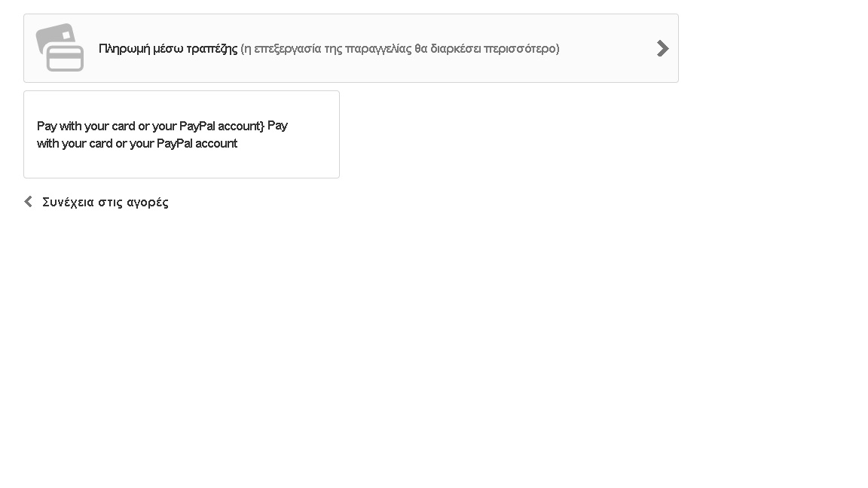Click the word αγορές in back link
This screenshot has height=488, width=868.
(x=148, y=202)
